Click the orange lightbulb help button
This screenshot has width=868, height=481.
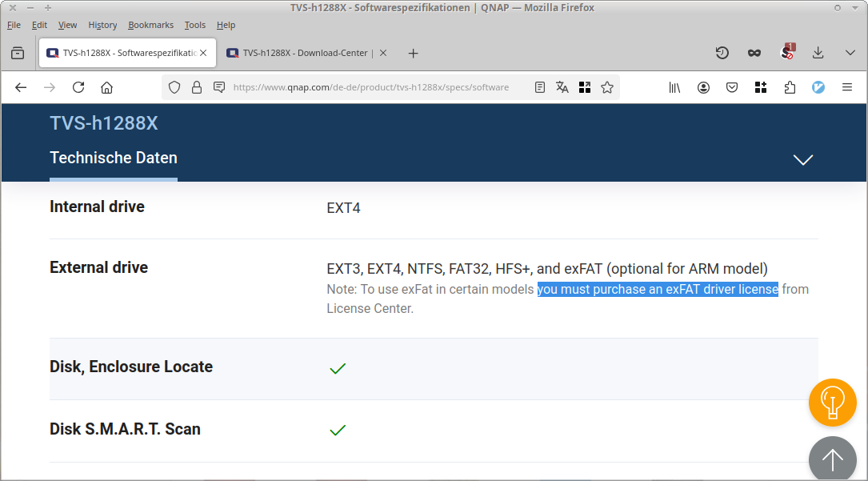point(833,403)
